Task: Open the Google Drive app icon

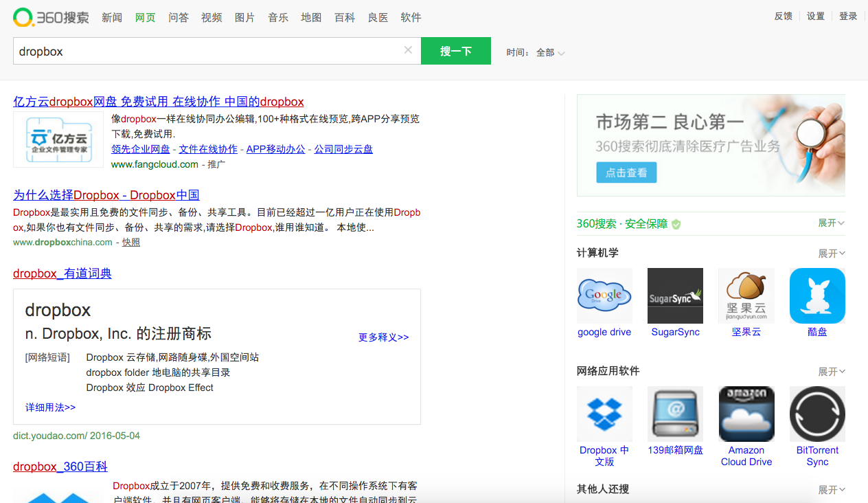Action: [604, 295]
